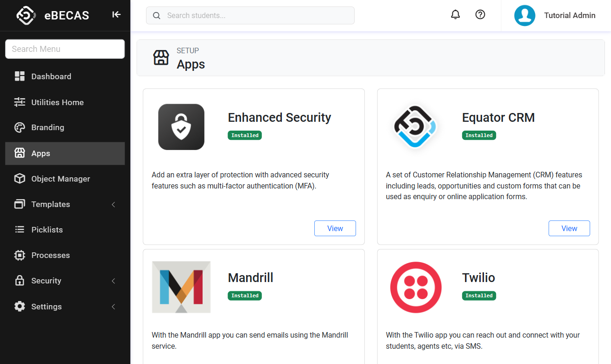Select Picklists in the sidebar menu
611x364 pixels.
tap(47, 230)
